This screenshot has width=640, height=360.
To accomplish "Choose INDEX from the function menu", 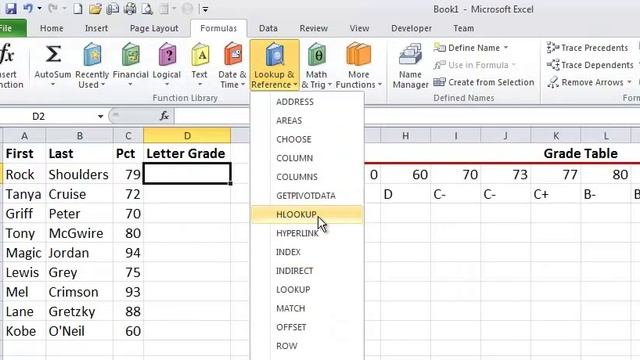I will tap(307, 252).
